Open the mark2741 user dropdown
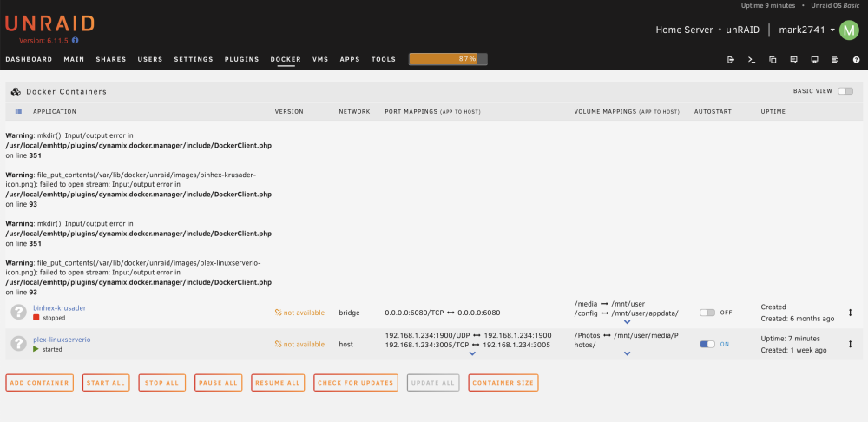Screen dimensions: 868x422 click(806, 30)
